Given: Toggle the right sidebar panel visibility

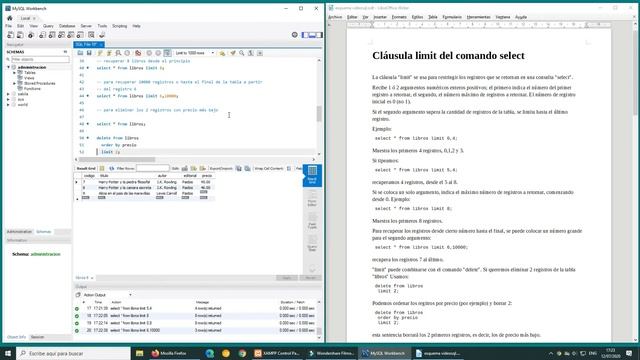Looking at the screenshot, I should [319, 35].
